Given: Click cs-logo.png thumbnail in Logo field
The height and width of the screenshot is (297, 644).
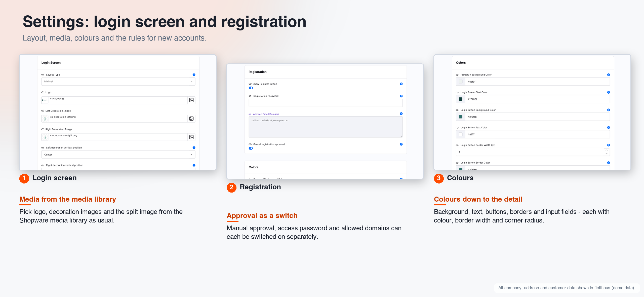Looking at the screenshot, I should 45,100.
